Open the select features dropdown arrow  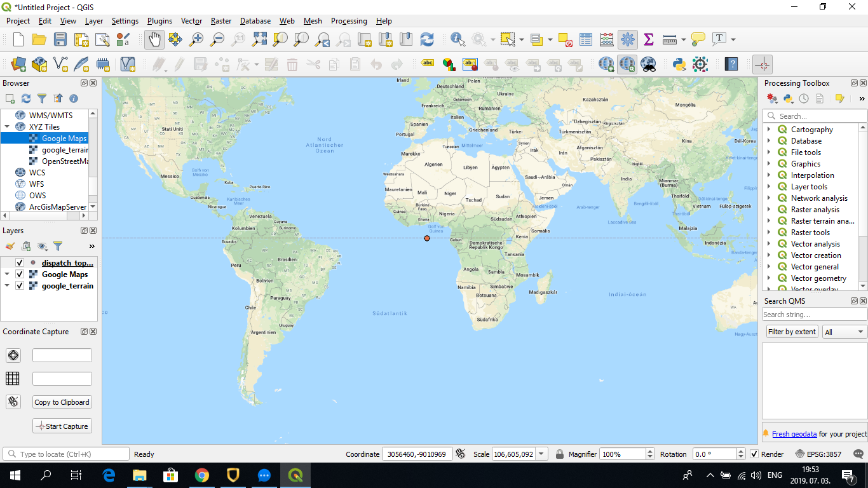coord(521,39)
